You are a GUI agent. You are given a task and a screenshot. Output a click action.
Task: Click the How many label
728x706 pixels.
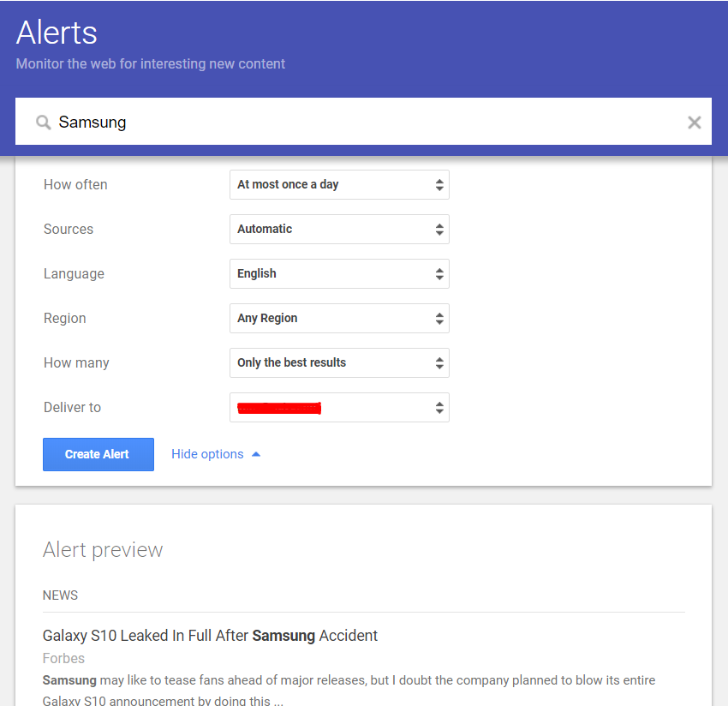tap(76, 363)
